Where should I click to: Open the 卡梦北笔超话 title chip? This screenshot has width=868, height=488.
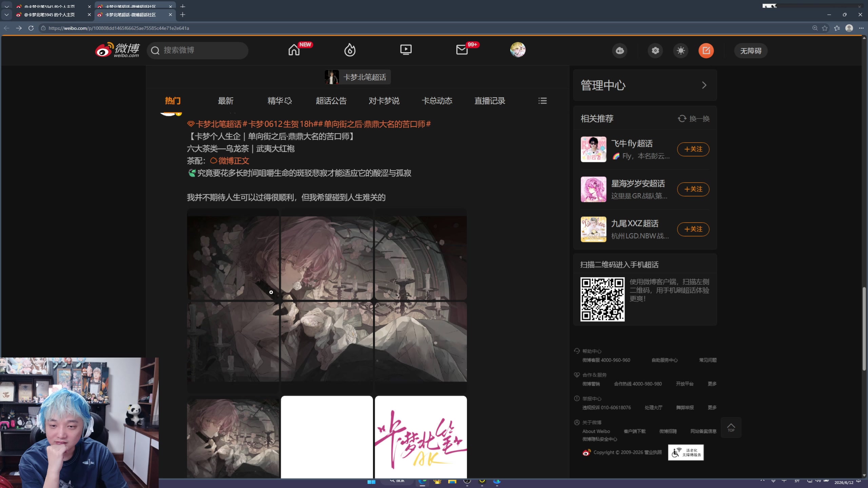pos(357,77)
